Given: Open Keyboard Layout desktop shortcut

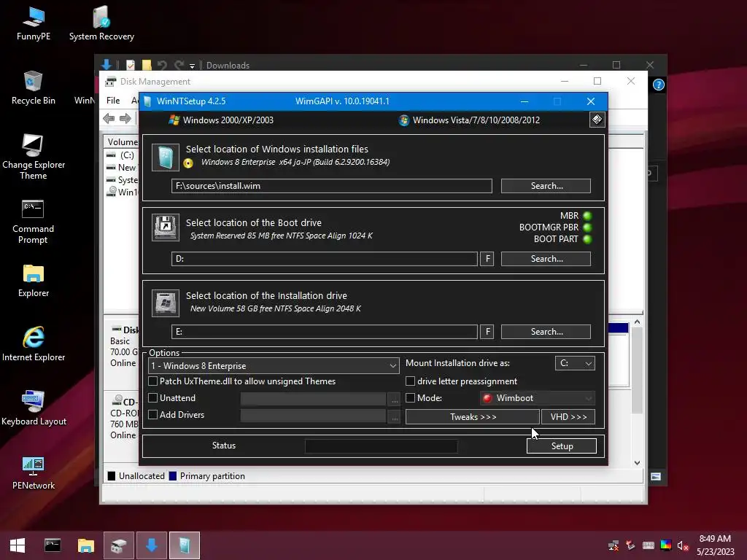Looking at the screenshot, I should tap(34, 408).
